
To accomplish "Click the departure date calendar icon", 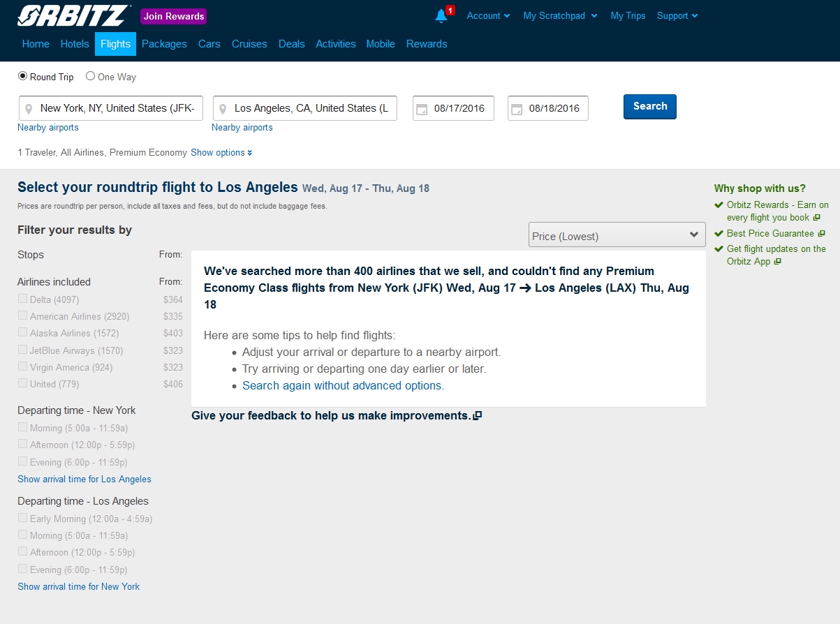I will pyautogui.click(x=422, y=109).
